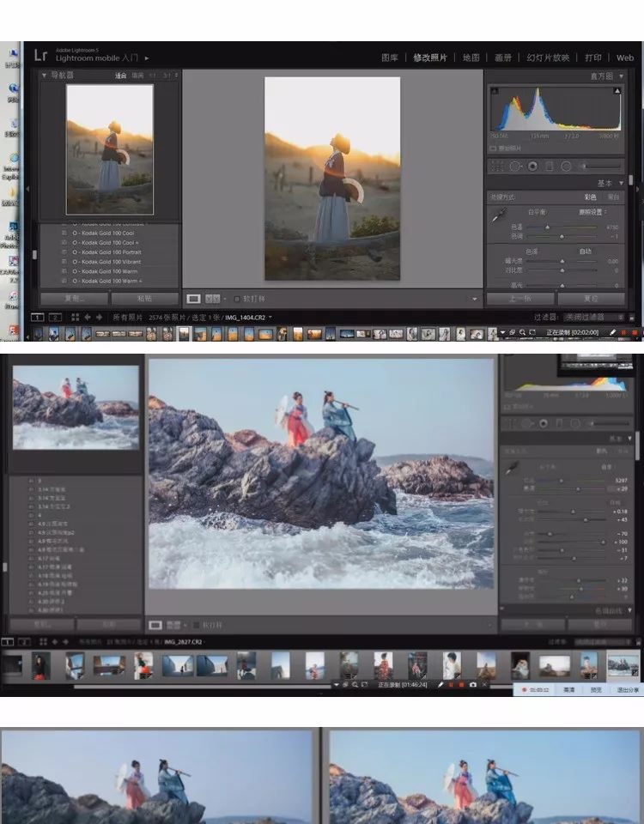Image resolution: width=644 pixels, height=824 pixels.
Task: Switch treatment to 黑白
Action: click(613, 197)
